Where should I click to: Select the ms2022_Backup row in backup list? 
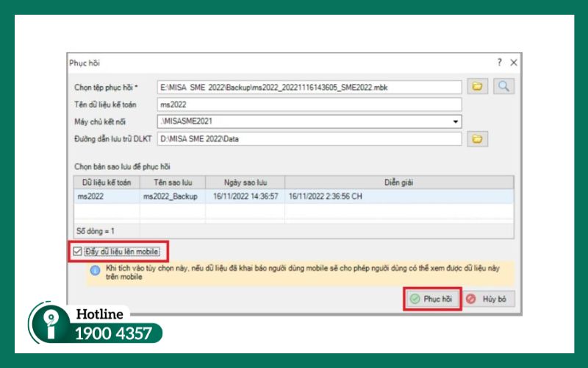(172, 197)
